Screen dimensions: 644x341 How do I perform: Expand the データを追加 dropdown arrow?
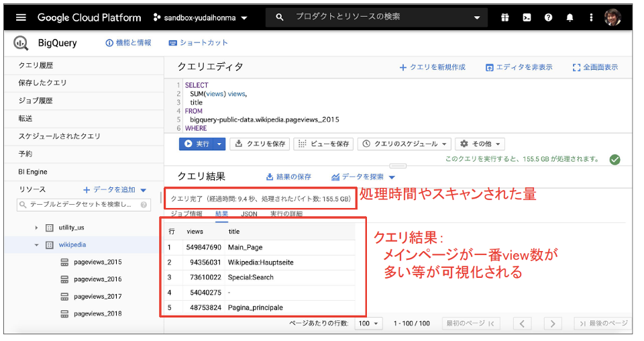point(144,190)
